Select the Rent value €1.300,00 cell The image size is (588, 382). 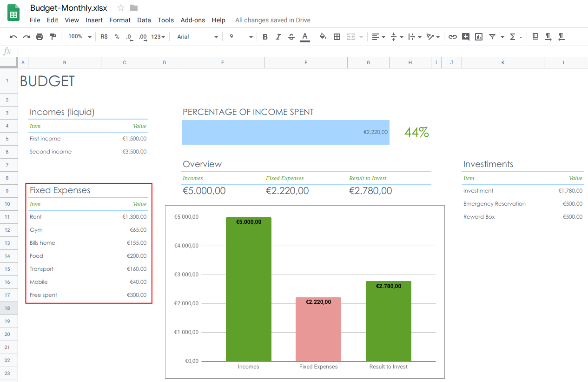point(125,217)
